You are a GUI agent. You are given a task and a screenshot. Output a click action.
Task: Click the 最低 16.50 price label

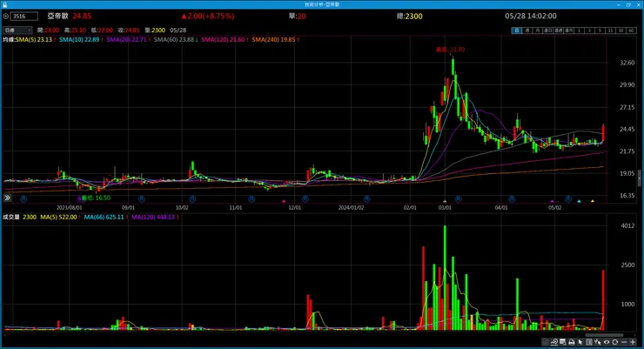[x=96, y=198]
